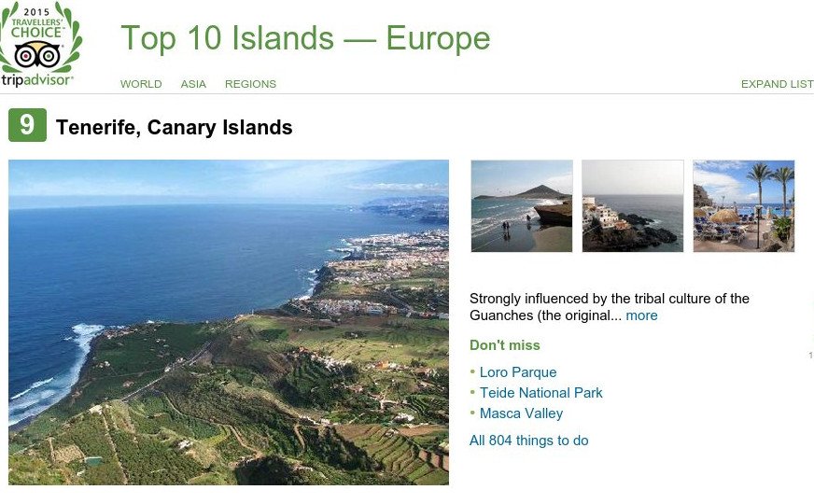This screenshot has width=814, height=504.
Task: Open the REGIONS menu item
Action: tap(250, 84)
